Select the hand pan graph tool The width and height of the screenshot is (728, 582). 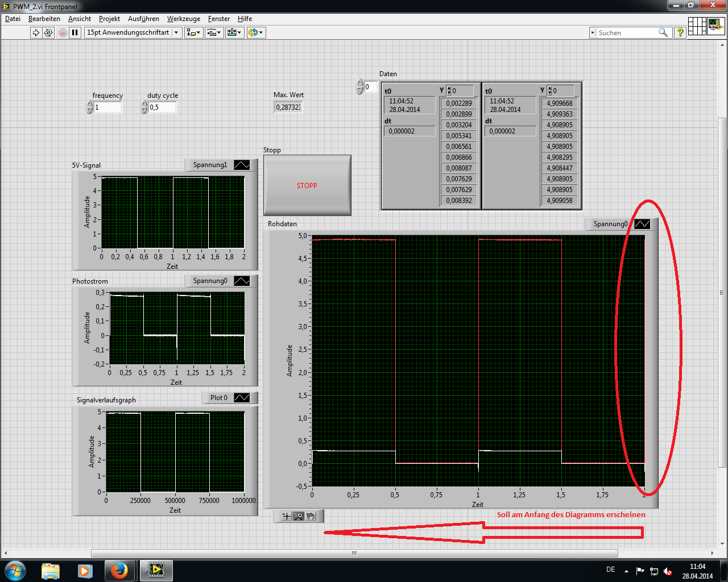[x=311, y=516]
